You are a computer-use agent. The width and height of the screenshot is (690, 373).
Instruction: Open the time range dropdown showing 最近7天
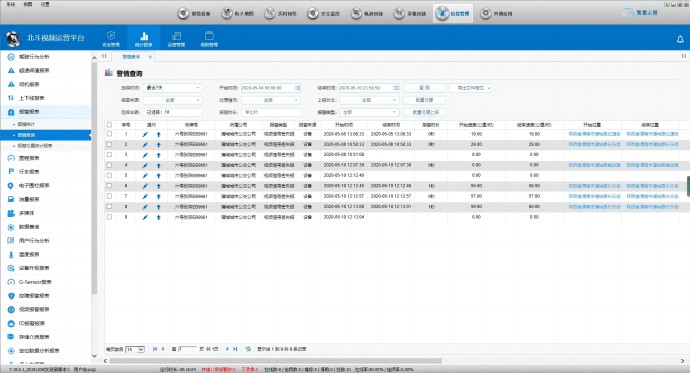[x=172, y=88]
